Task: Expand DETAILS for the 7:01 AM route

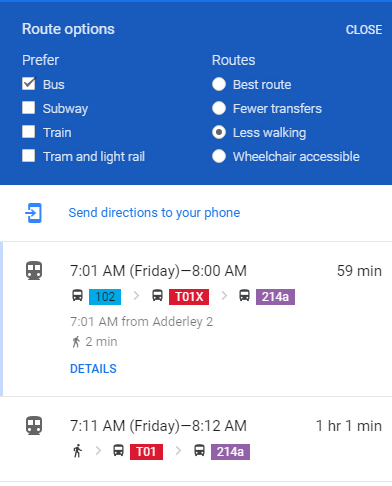Action: tap(93, 369)
